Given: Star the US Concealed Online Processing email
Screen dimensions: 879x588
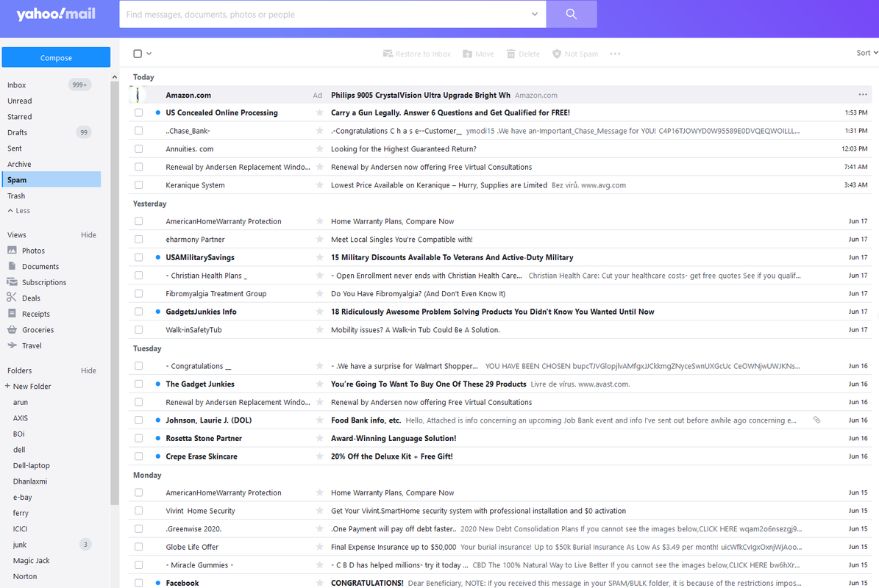Looking at the screenshot, I should pos(319,112).
